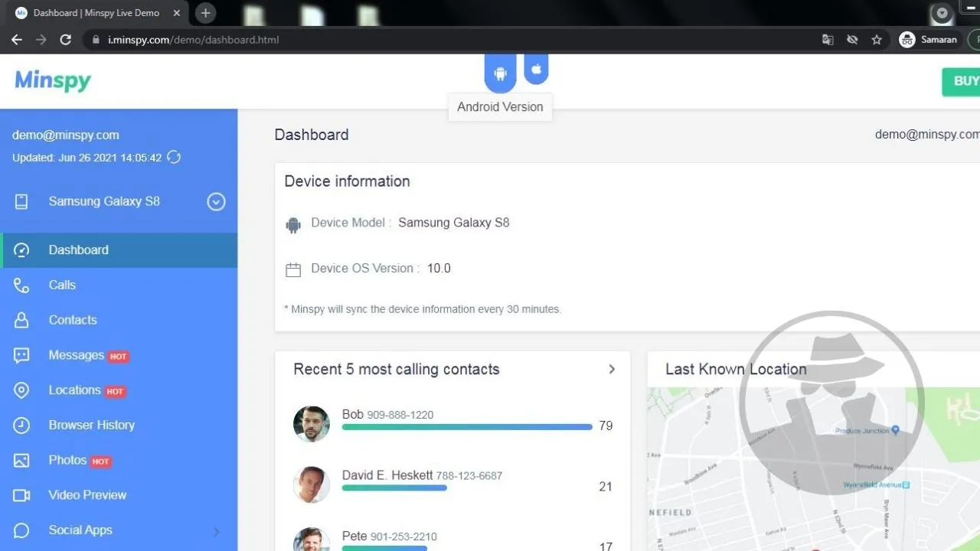The height and width of the screenshot is (551, 980).
Task: Click the Minspy logo
Action: (53, 81)
